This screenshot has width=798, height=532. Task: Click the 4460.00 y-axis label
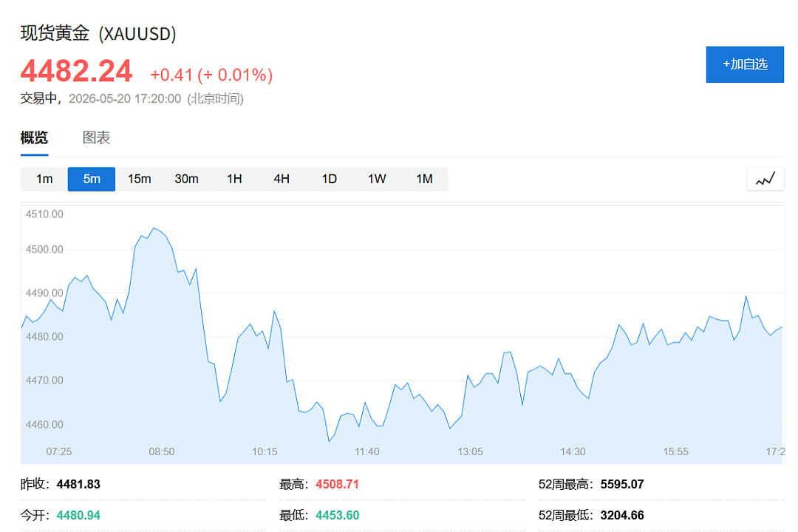45,425
